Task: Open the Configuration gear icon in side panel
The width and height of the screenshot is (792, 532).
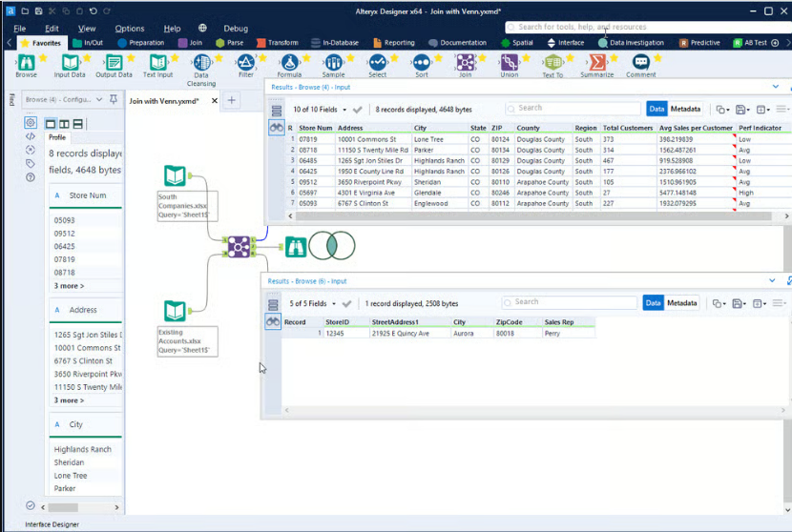Action: point(31,123)
